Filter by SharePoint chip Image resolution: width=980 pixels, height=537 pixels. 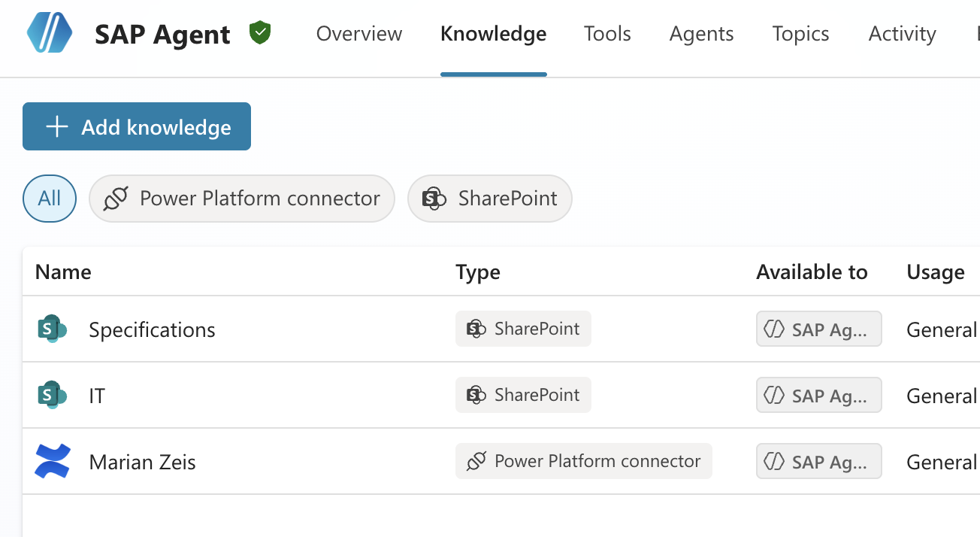point(490,199)
